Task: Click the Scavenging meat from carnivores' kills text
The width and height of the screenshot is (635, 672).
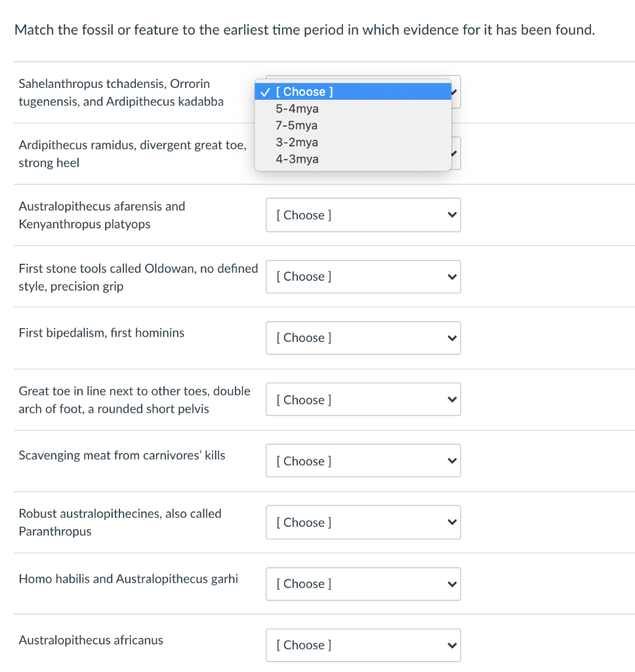Action: pos(121,455)
